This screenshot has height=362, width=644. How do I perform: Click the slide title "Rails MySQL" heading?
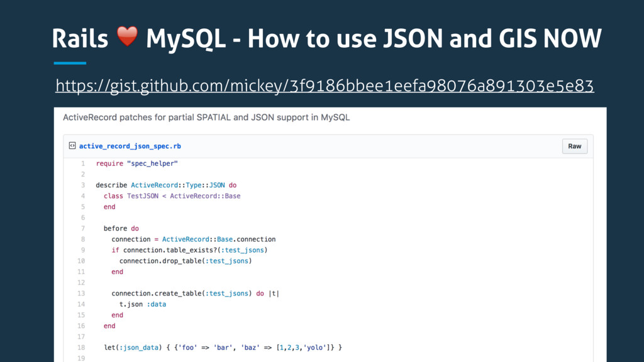click(x=327, y=39)
